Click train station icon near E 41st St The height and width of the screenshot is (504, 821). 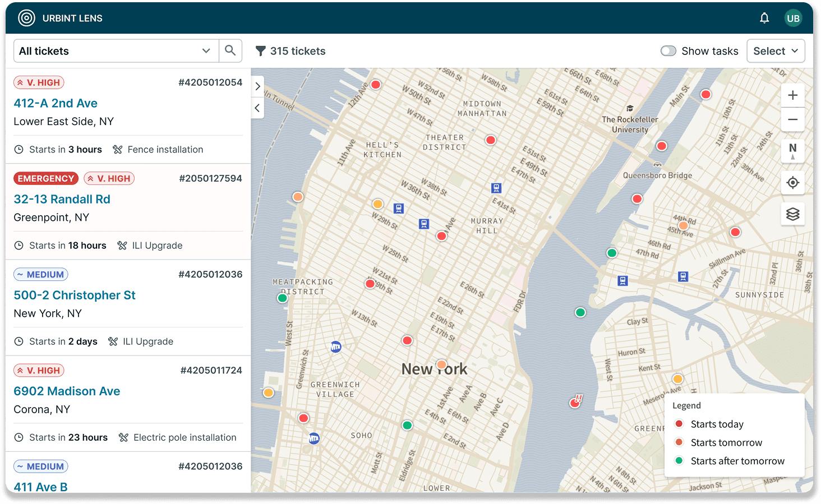[496, 188]
